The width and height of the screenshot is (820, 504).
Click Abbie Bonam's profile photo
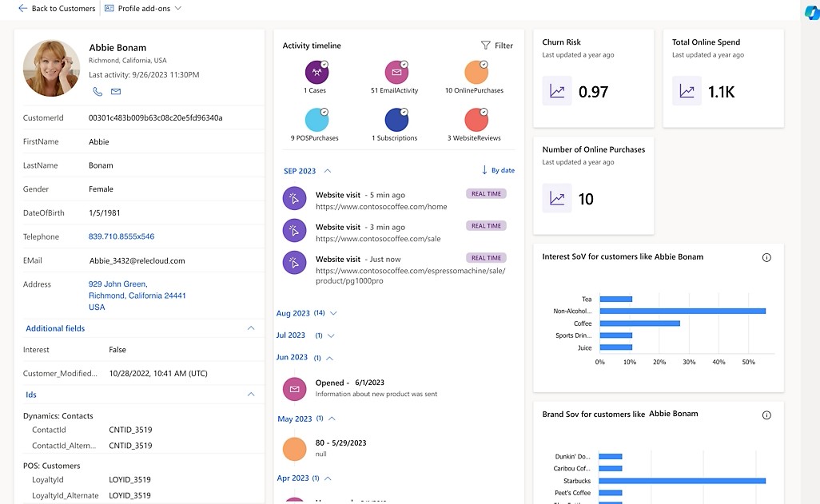51,68
